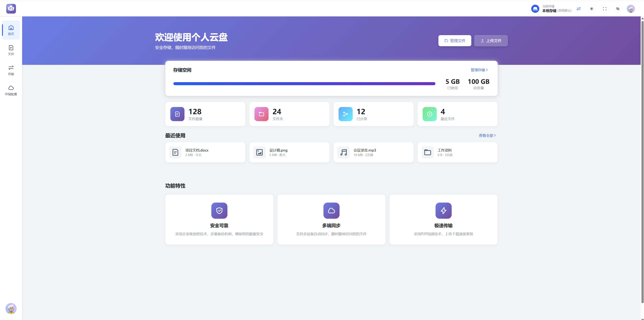
Task: Click the 上传文件 button
Action: click(x=491, y=40)
